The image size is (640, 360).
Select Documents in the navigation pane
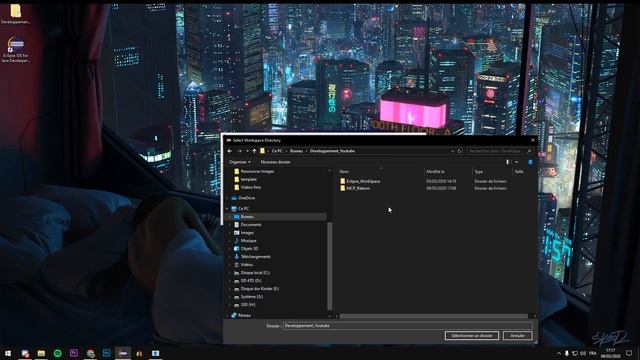point(247,225)
